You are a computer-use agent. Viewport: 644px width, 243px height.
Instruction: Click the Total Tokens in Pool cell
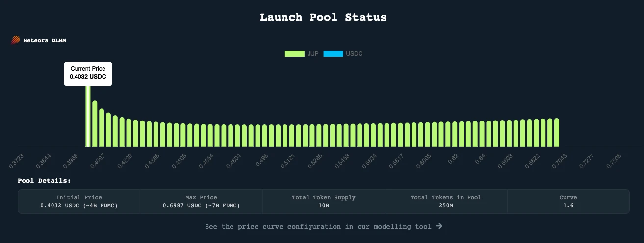tap(446, 201)
